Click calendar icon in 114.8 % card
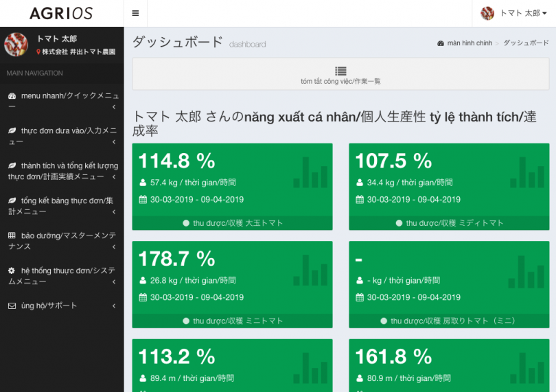 pos(143,199)
